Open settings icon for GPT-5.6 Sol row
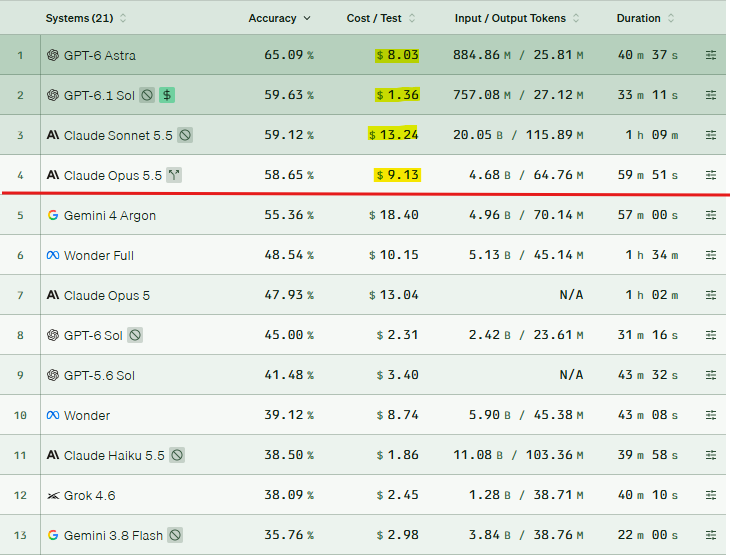Screen dimensions: 731x555 pos(710,375)
